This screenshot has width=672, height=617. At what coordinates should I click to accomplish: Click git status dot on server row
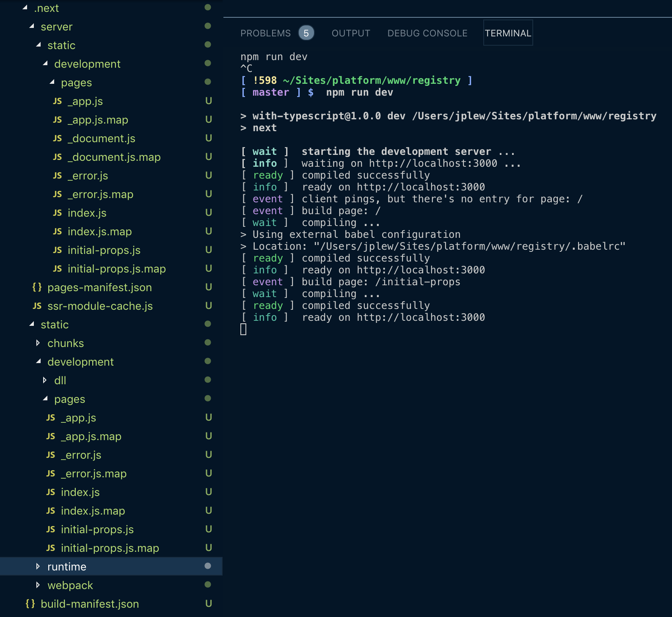point(208,26)
